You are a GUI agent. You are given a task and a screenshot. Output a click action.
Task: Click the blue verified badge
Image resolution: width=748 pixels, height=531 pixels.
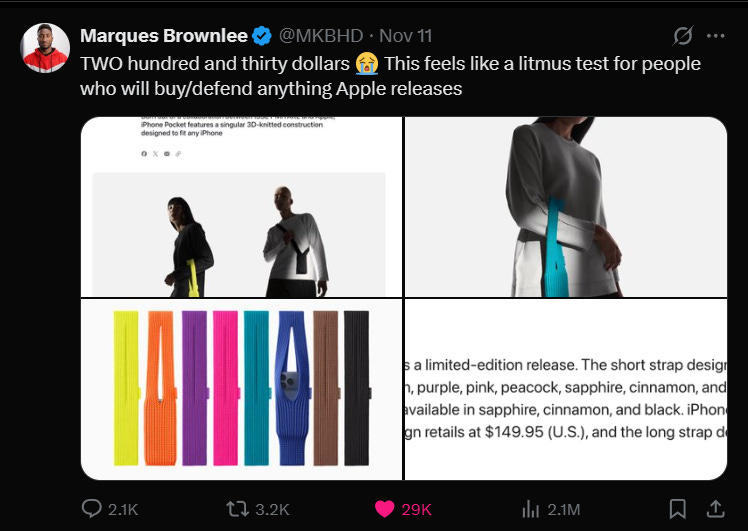[x=262, y=36]
